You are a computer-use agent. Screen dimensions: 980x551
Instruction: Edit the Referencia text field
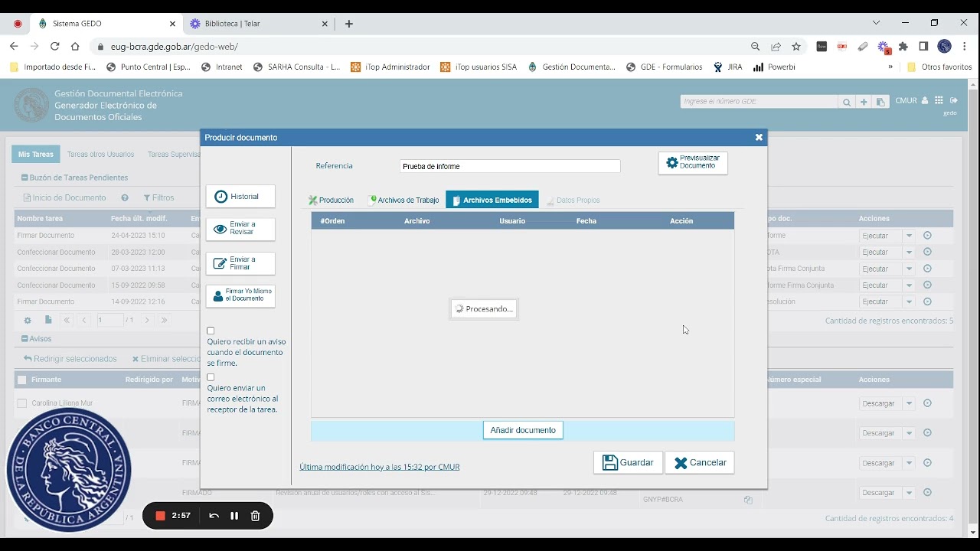[510, 166]
